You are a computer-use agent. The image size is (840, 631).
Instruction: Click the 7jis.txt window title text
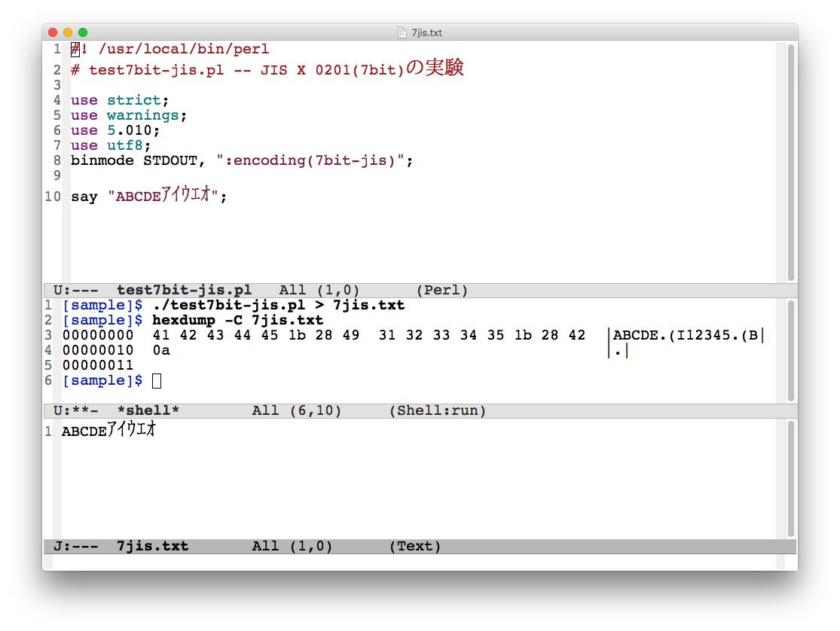click(x=426, y=32)
